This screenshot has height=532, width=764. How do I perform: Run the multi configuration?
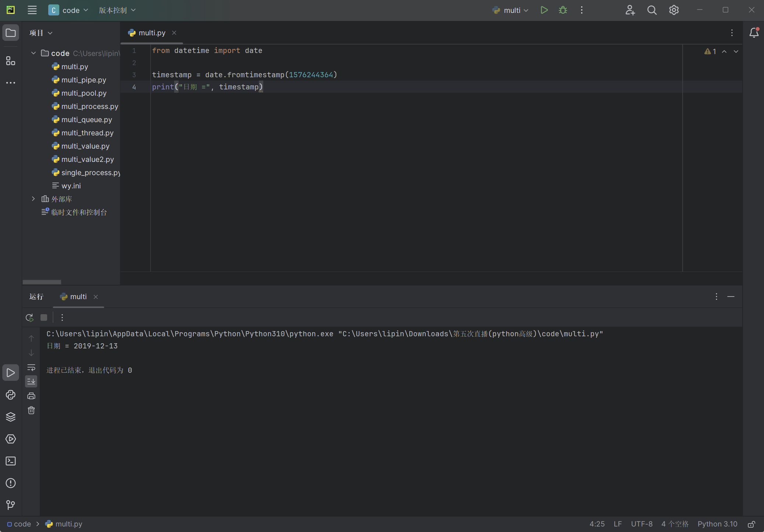[x=544, y=10]
